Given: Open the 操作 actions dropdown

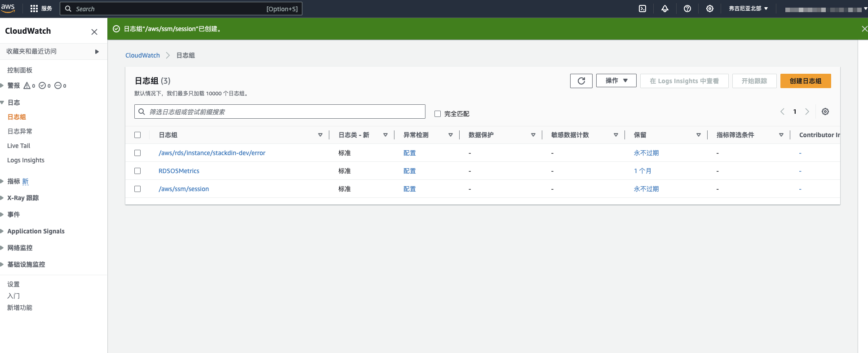Looking at the screenshot, I should tap(616, 80).
